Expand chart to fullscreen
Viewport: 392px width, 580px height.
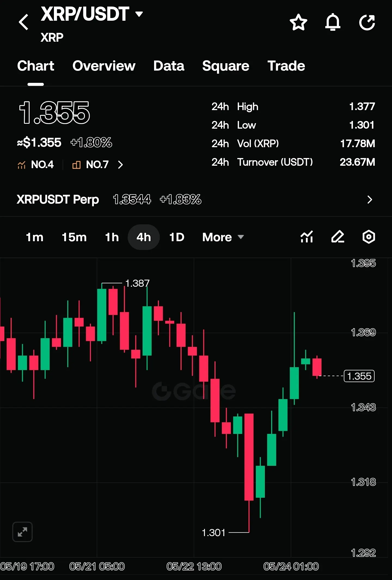(x=22, y=532)
